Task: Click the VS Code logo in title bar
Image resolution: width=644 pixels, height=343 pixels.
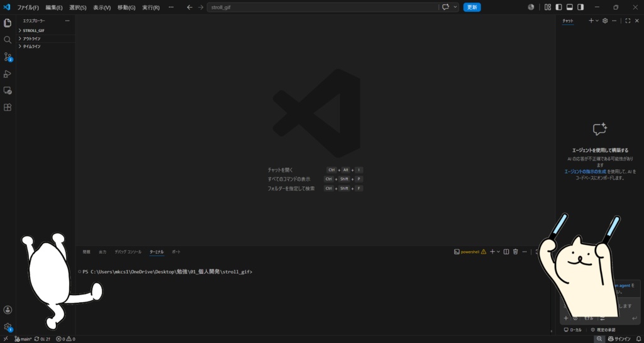Action: tap(6, 7)
